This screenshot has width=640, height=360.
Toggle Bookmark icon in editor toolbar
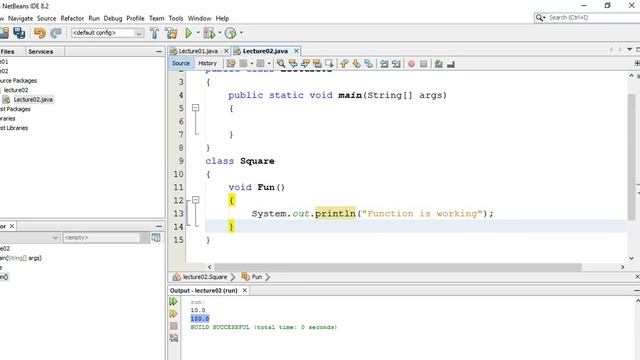tap(369, 63)
